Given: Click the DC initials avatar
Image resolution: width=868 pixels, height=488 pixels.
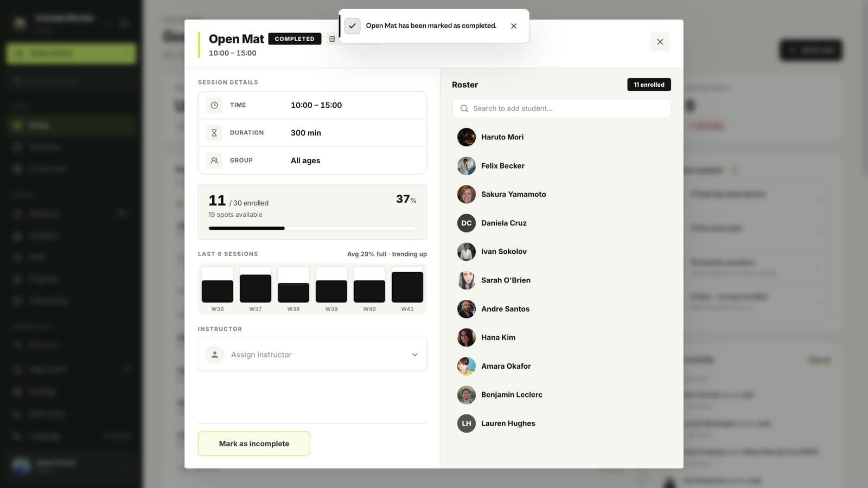Looking at the screenshot, I should pyautogui.click(x=467, y=223).
